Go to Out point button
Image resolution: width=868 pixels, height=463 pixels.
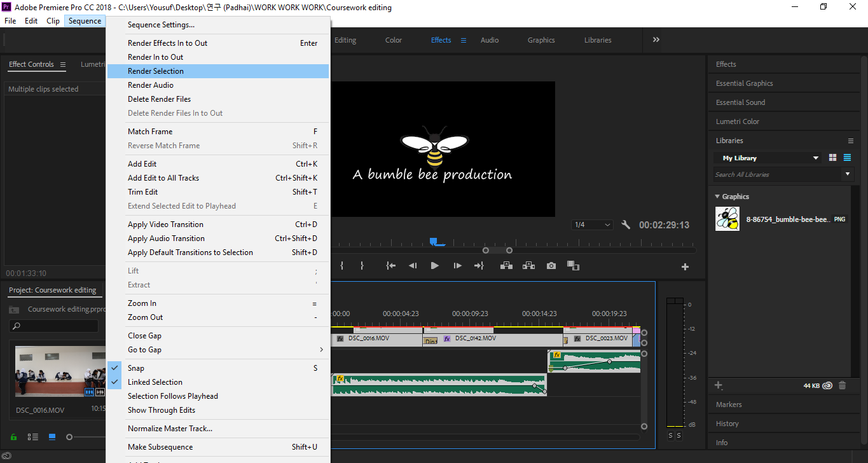coord(479,266)
